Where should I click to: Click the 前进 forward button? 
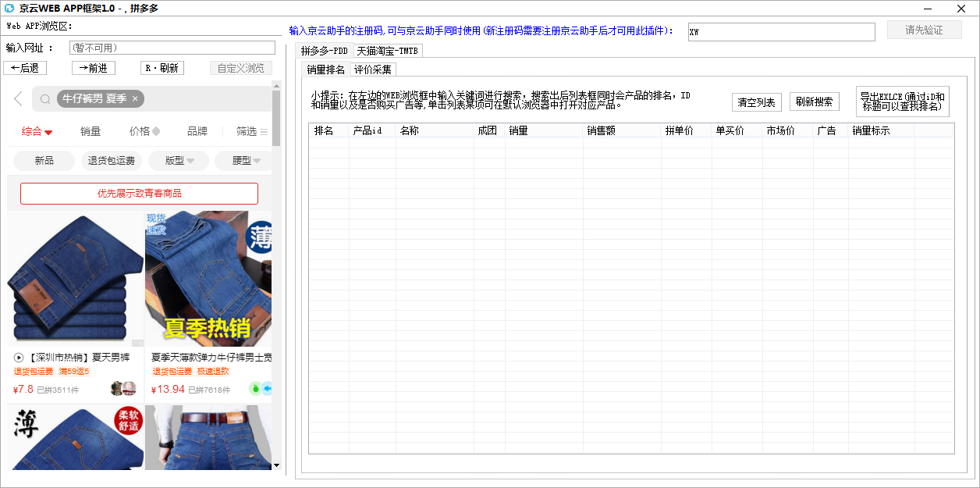(94, 68)
